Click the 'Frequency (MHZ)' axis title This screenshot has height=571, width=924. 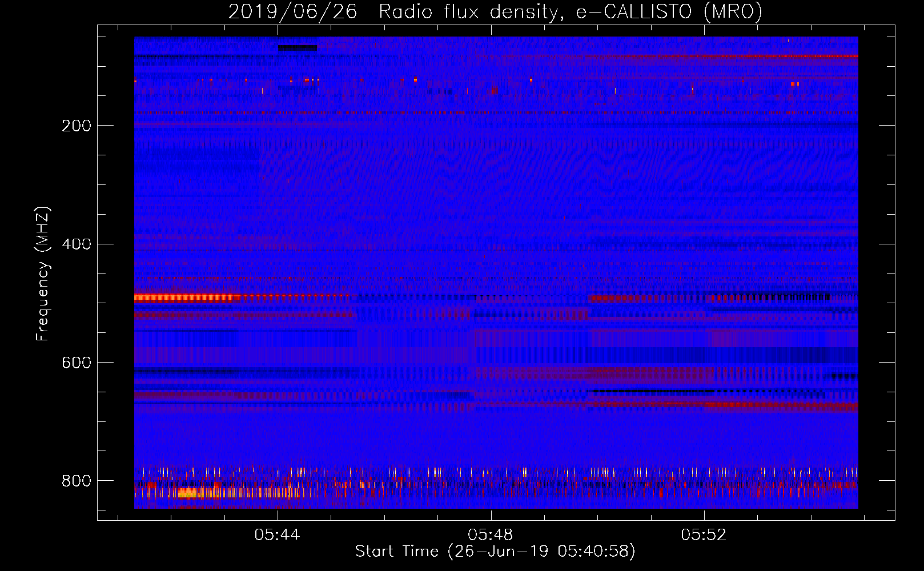point(43,274)
